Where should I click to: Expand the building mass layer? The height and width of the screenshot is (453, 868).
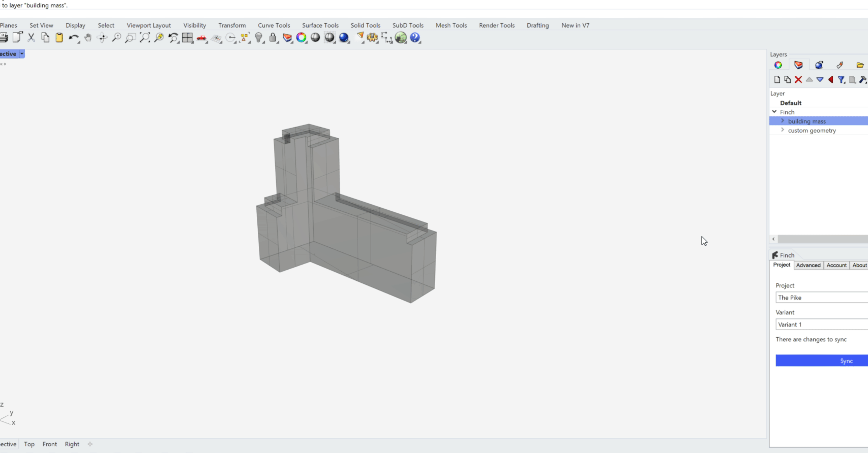coord(782,121)
